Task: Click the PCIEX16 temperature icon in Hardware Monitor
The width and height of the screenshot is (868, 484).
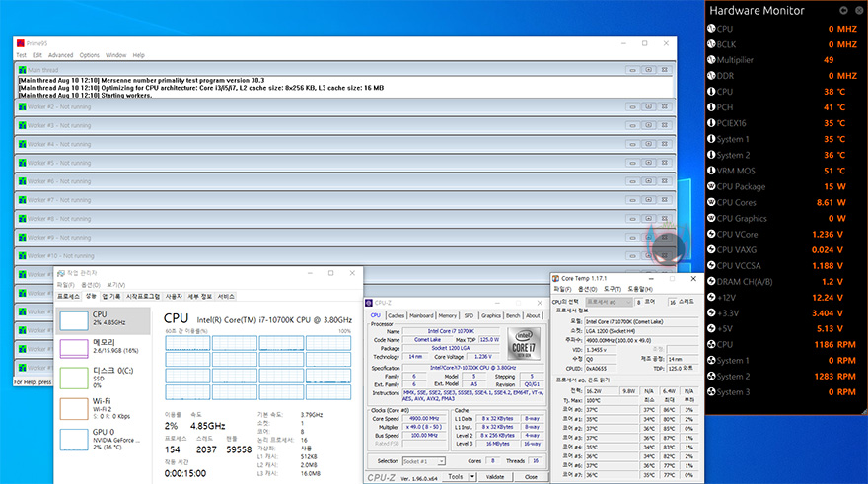Action: [x=711, y=123]
